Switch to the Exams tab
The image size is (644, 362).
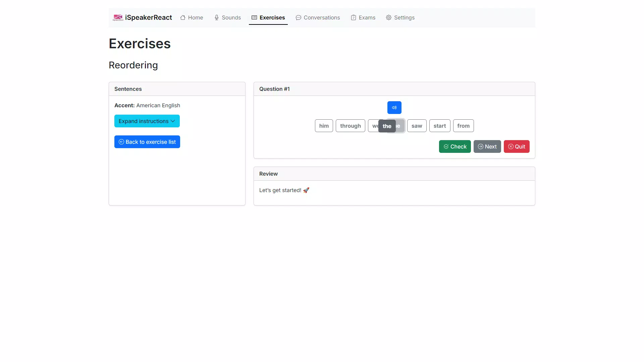(x=363, y=17)
